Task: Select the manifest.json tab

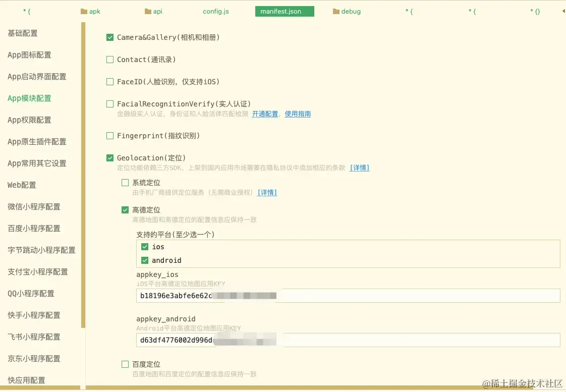Action: click(285, 12)
